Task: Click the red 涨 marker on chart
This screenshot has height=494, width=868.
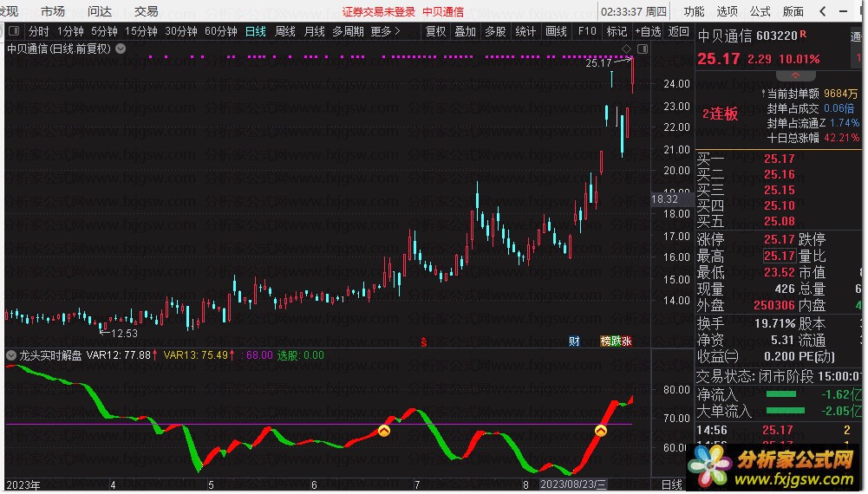Action: click(626, 341)
